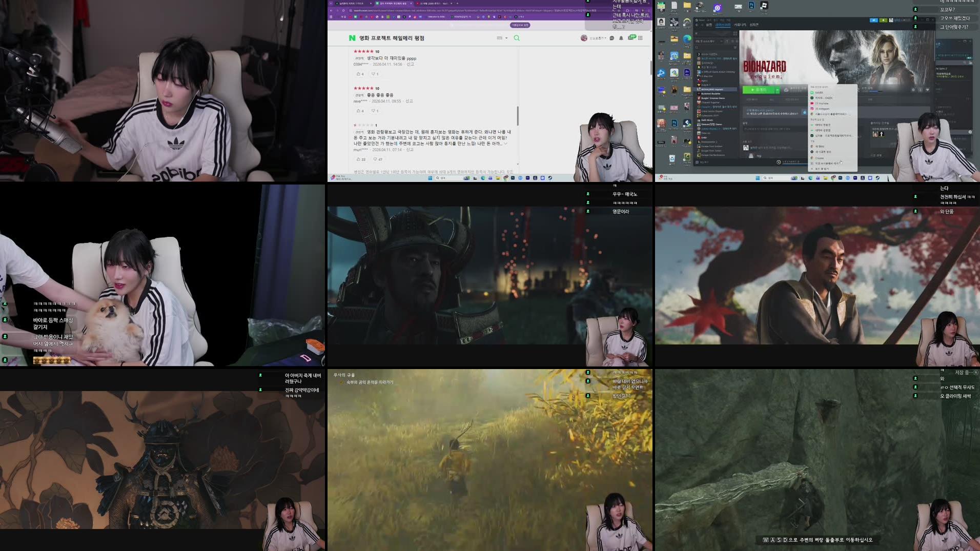Open the game settings gear in Steam
Viewport: 980px width, 551px height.
913,90
